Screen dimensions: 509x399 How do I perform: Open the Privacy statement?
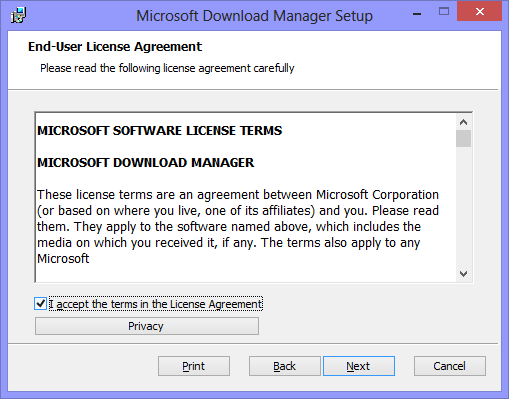[147, 326]
